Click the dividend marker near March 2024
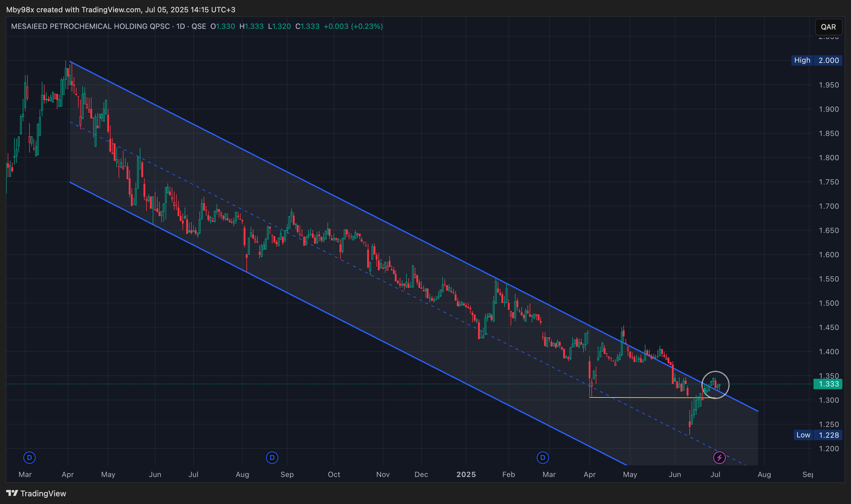The image size is (851, 504). [29, 457]
